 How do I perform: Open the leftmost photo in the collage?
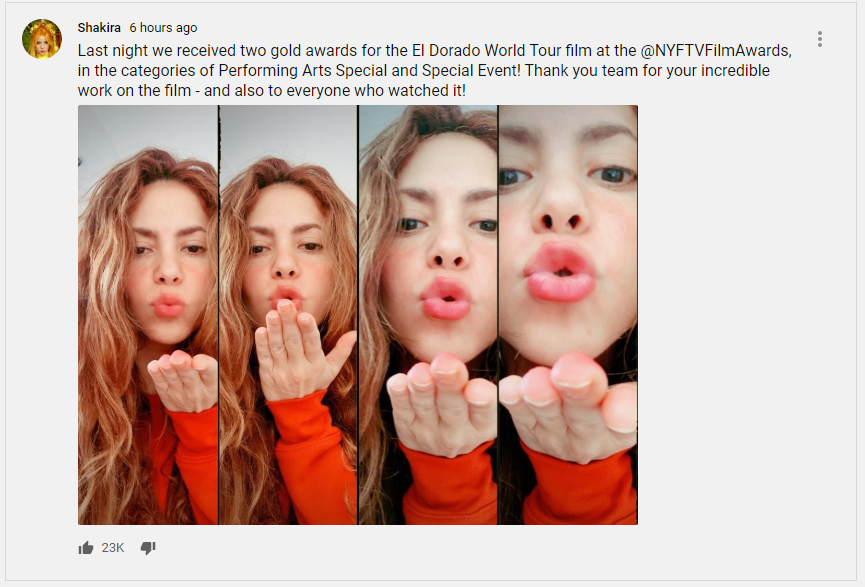point(148,315)
